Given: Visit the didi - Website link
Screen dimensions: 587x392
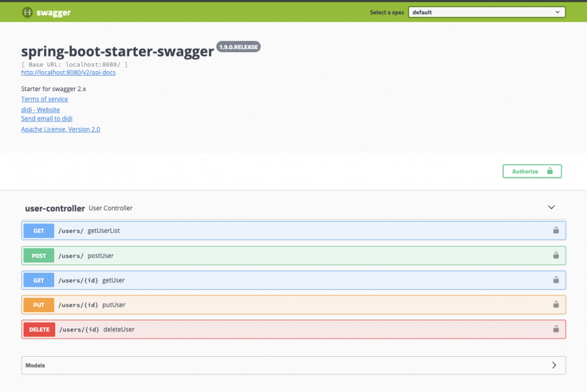Looking at the screenshot, I should click(40, 109).
